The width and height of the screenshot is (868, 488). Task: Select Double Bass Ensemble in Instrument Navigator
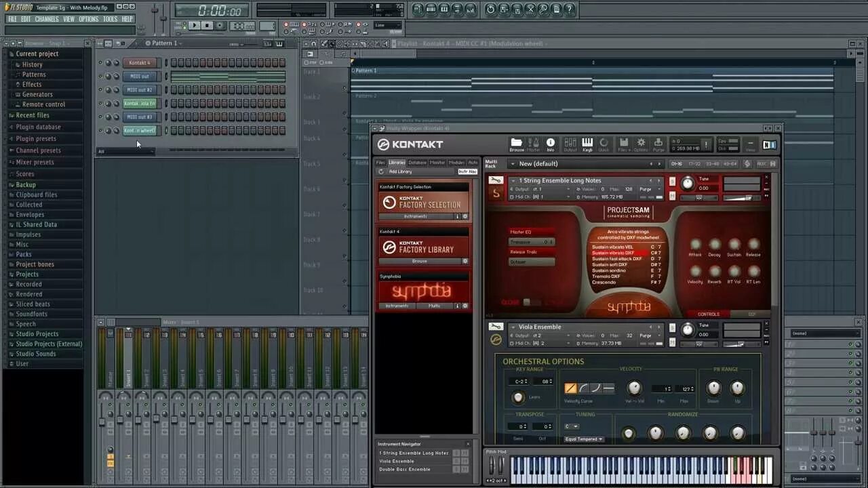[406, 469]
